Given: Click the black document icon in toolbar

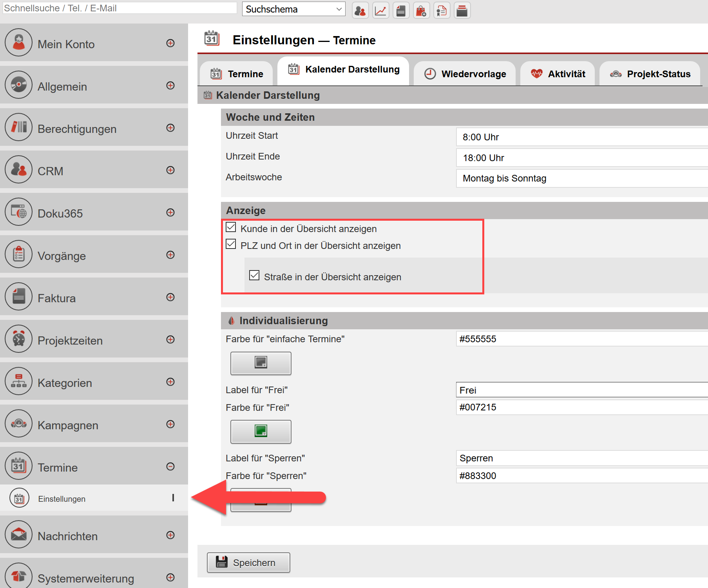Looking at the screenshot, I should [x=401, y=11].
